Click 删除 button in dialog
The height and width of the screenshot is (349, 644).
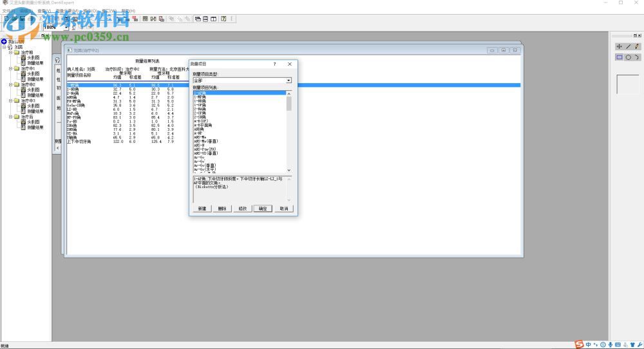pos(222,209)
